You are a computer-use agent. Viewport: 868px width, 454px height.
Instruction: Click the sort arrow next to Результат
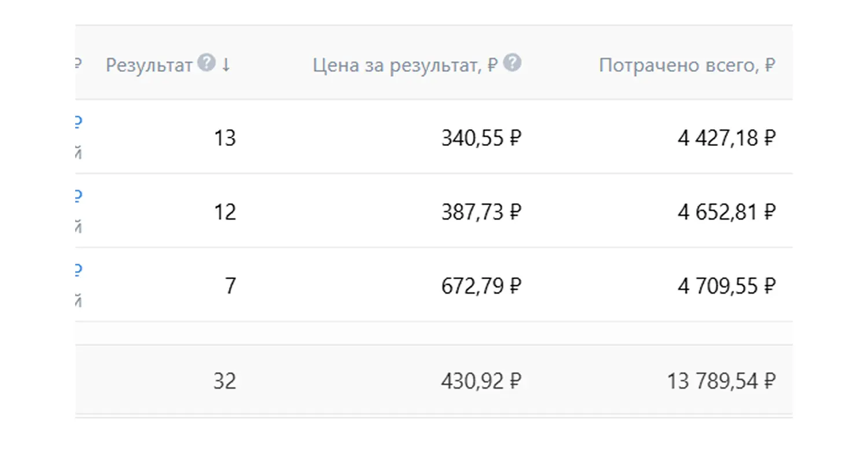226,65
